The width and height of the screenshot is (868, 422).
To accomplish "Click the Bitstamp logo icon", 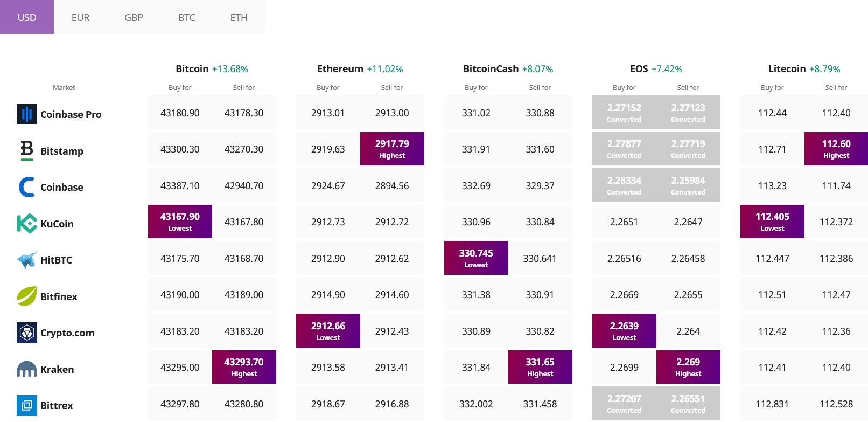I will pyautogui.click(x=27, y=150).
